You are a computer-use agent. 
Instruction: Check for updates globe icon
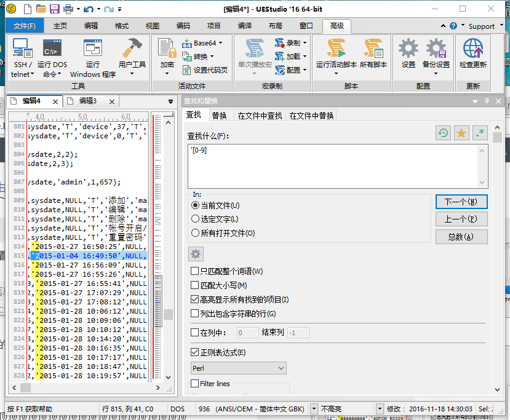[x=473, y=48]
